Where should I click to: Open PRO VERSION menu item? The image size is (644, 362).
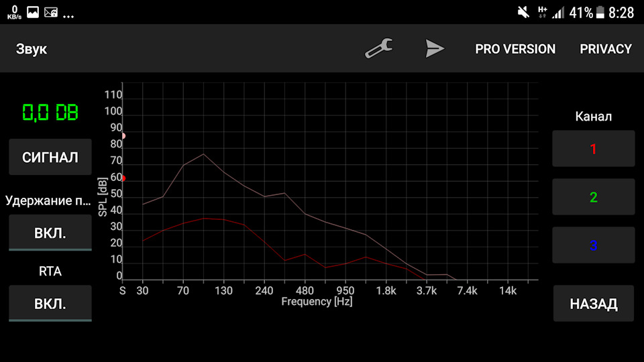point(515,49)
